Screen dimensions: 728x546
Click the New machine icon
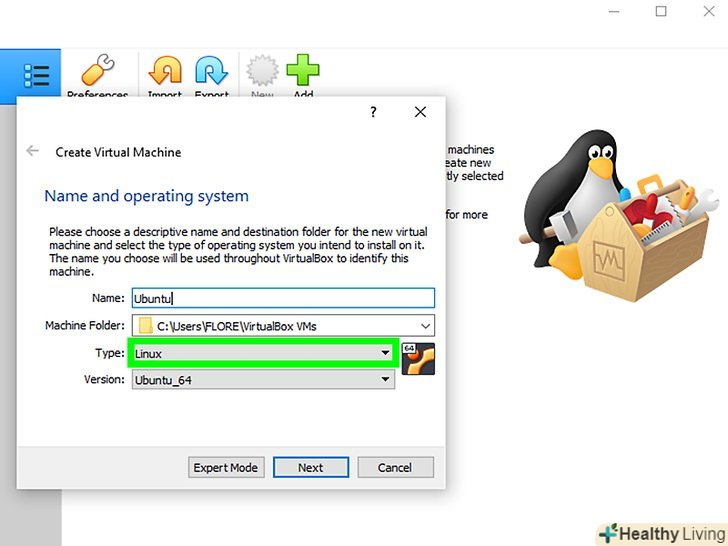262,70
